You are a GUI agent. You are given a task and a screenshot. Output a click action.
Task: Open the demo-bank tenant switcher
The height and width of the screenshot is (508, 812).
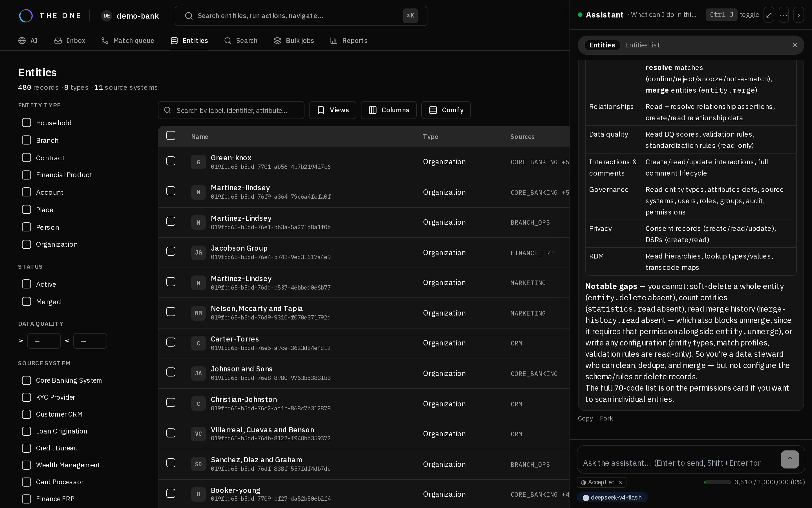point(130,16)
